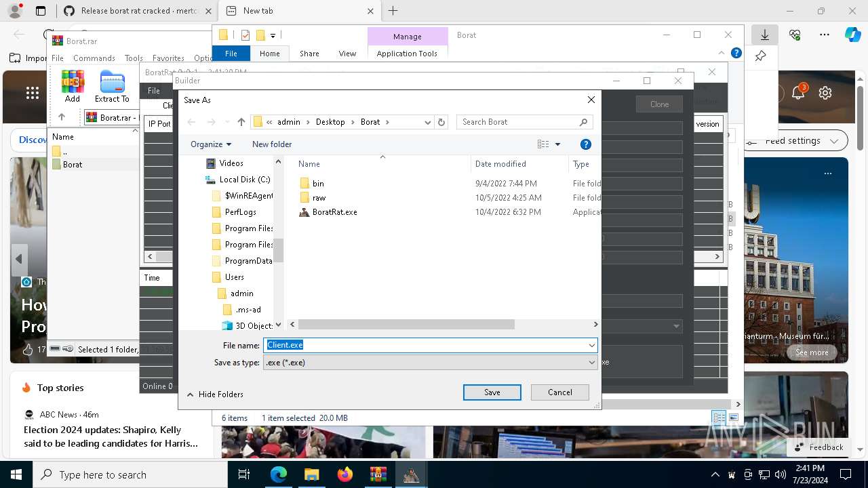The width and height of the screenshot is (868, 488).
Task: Open volume control in system tray
Action: tap(781, 474)
